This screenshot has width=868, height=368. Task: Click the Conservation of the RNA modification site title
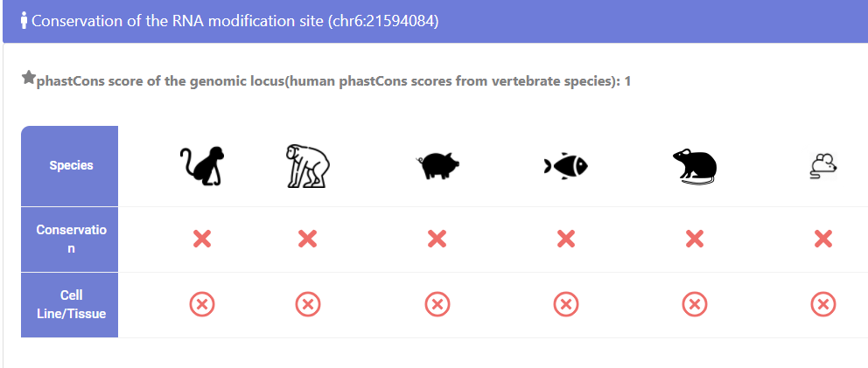tap(234, 21)
